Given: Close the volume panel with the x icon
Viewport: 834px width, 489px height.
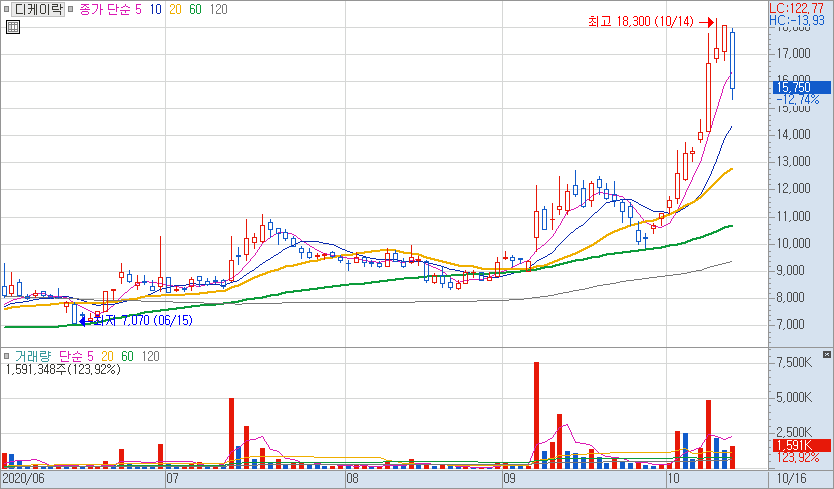Looking at the screenshot, I should [x=827, y=354].
